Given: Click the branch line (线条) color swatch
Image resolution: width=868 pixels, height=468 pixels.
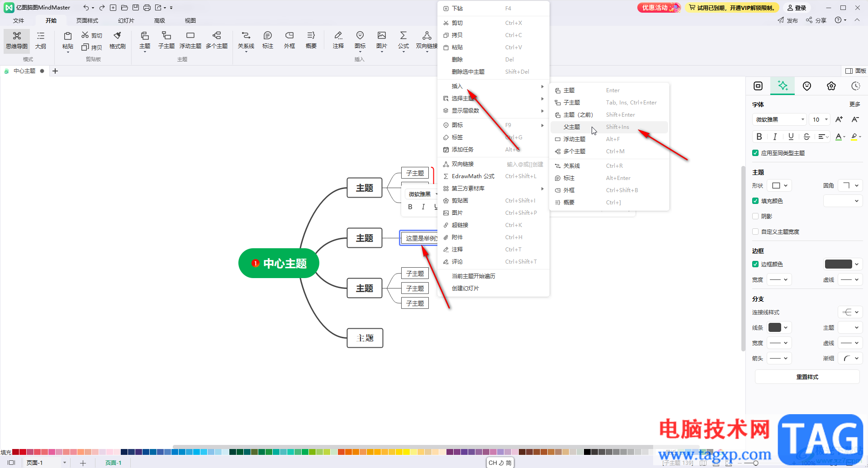Looking at the screenshot, I should click(775, 327).
